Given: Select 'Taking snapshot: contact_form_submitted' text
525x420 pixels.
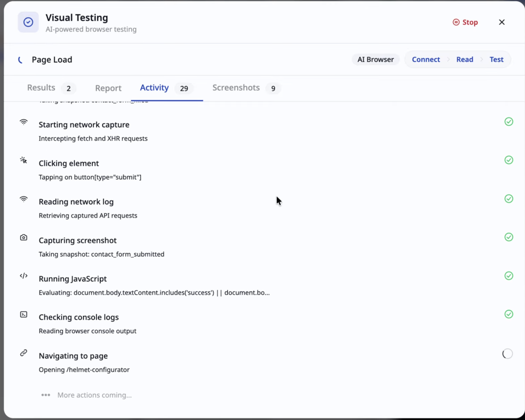Looking at the screenshot, I should pyautogui.click(x=101, y=254).
